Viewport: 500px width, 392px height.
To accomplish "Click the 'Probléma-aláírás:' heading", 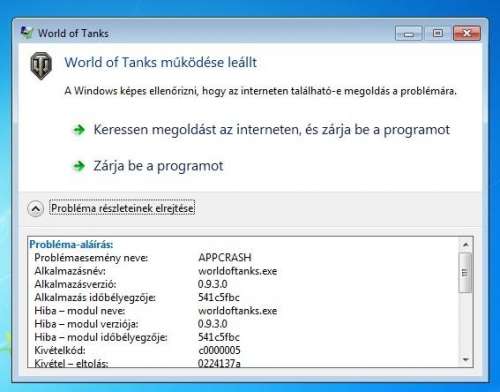I will pyautogui.click(x=71, y=244).
